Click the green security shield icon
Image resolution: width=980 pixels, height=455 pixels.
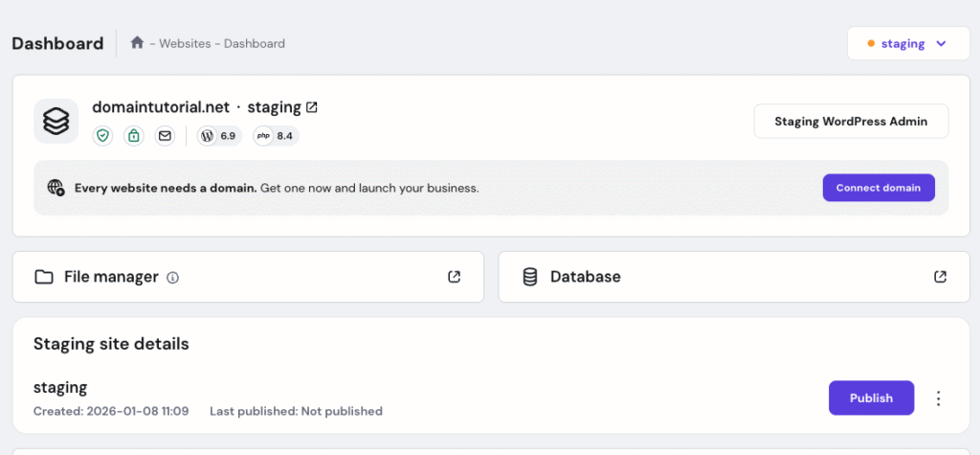click(102, 136)
